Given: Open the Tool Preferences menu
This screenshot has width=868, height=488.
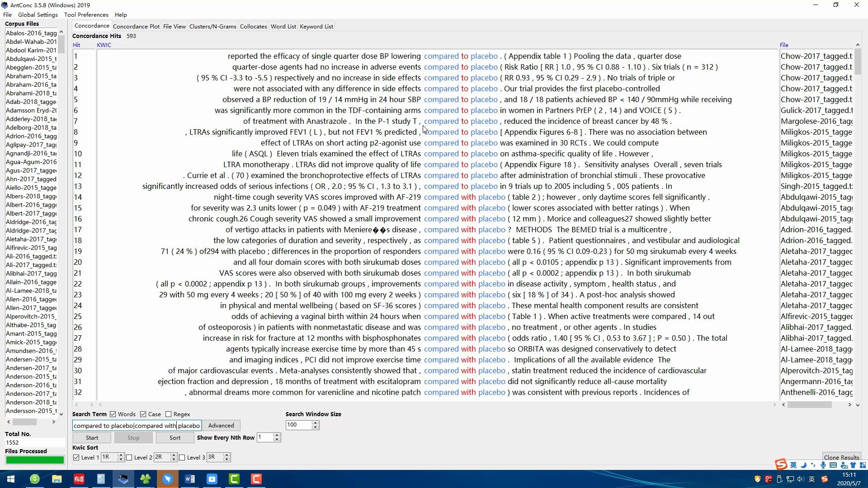Looking at the screenshot, I should point(86,14).
